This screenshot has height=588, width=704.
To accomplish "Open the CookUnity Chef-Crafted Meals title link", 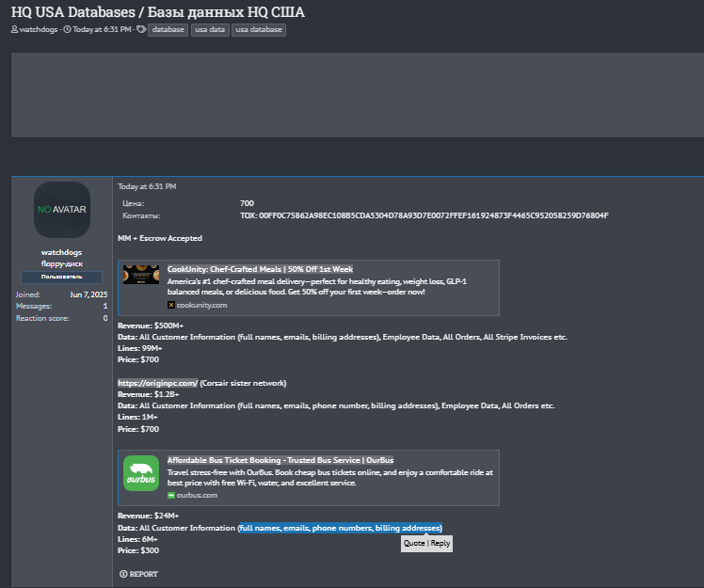I will tap(260, 269).
